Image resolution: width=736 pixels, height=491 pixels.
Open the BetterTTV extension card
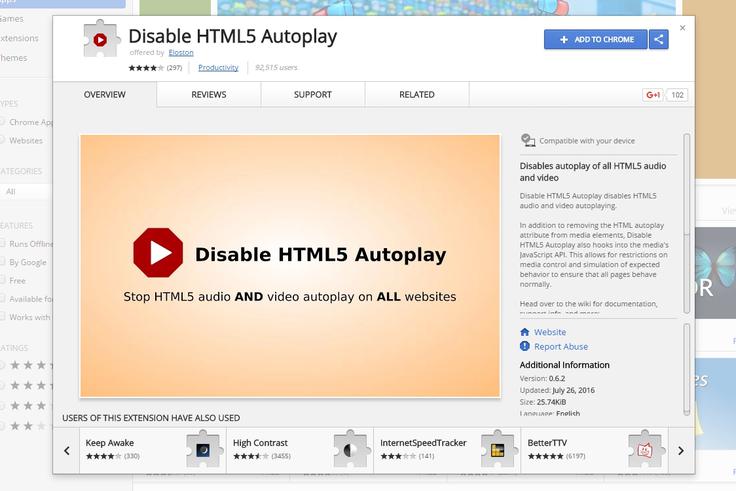pyautogui.click(x=595, y=450)
